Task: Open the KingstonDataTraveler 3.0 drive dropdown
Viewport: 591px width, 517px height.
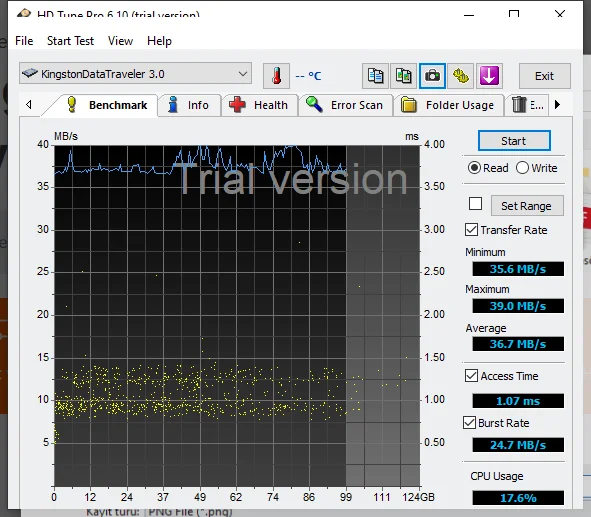Action: click(x=135, y=73)
